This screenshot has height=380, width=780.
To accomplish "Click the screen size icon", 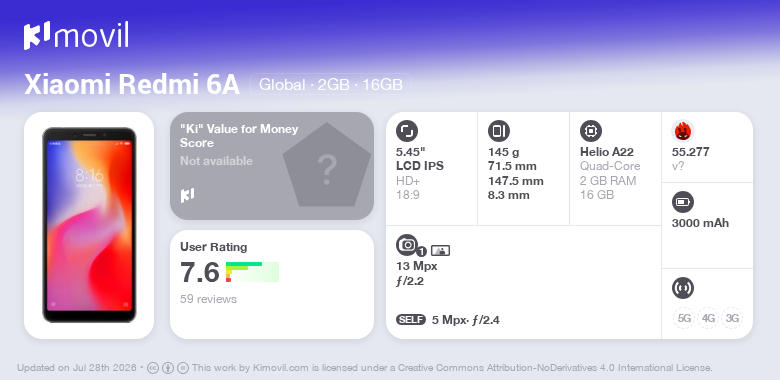I will pos(407,131).
